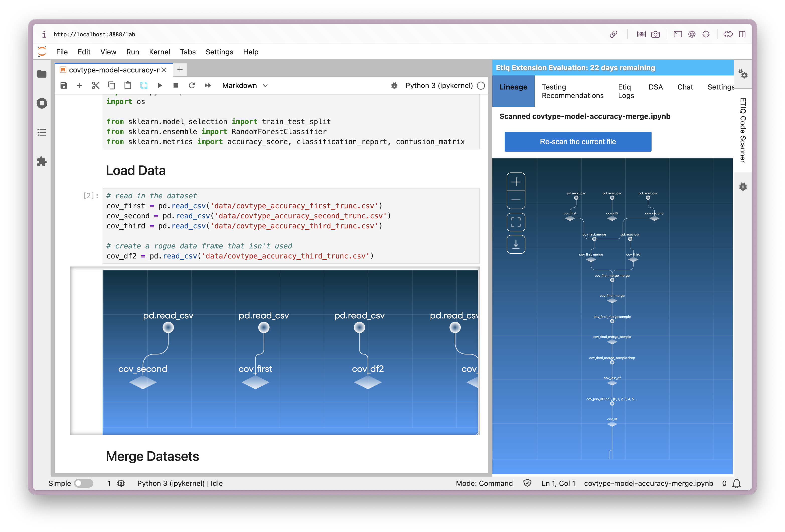
Task: Restart kernel using circular arrow icon
Action: 192,85
